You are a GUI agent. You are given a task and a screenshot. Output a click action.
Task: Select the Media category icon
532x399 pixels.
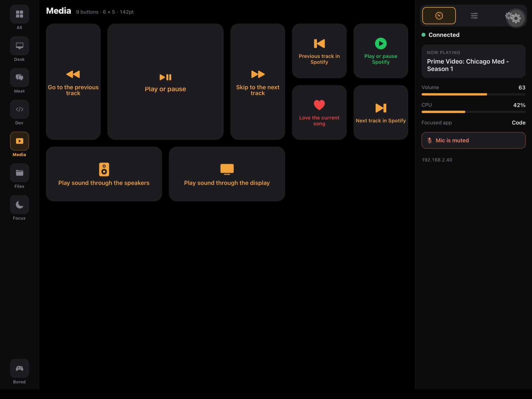pyautogui.click(x=19, y=141)
